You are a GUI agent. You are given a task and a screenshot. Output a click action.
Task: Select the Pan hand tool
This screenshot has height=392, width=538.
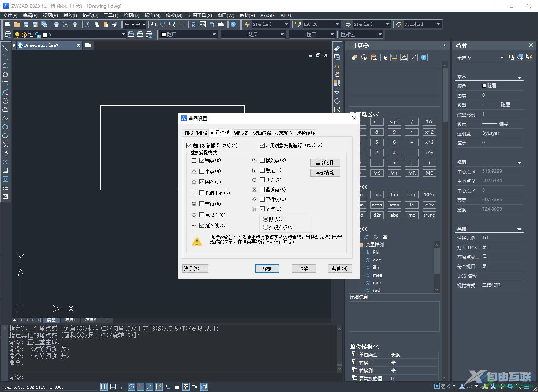coord(153,24)
